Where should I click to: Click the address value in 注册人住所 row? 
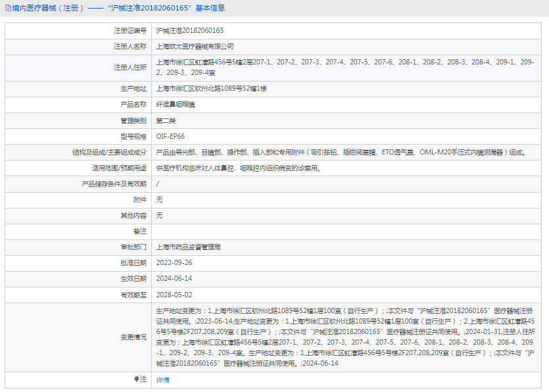tap(345, 67)
